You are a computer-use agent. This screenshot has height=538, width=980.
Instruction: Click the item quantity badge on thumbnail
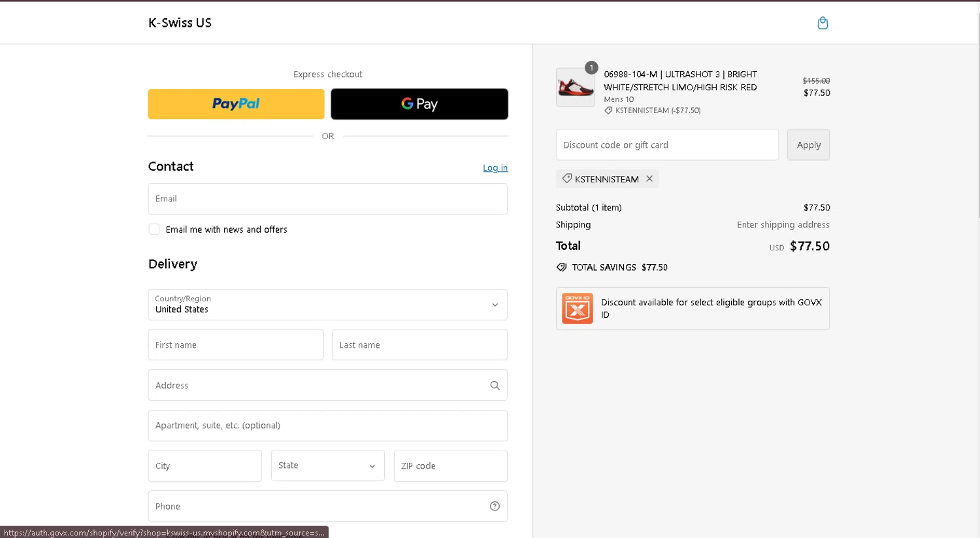point(591,68)
